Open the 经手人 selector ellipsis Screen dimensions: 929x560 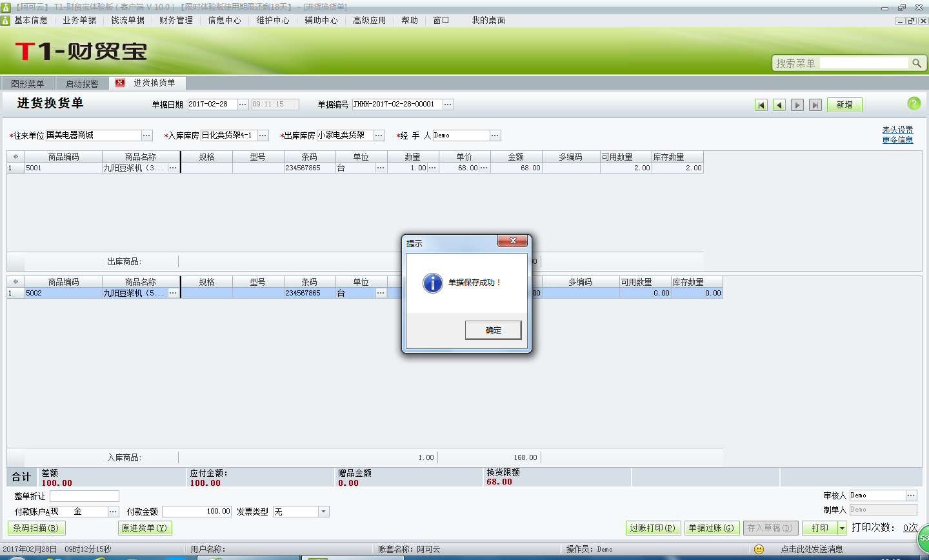tap(495, 135)
